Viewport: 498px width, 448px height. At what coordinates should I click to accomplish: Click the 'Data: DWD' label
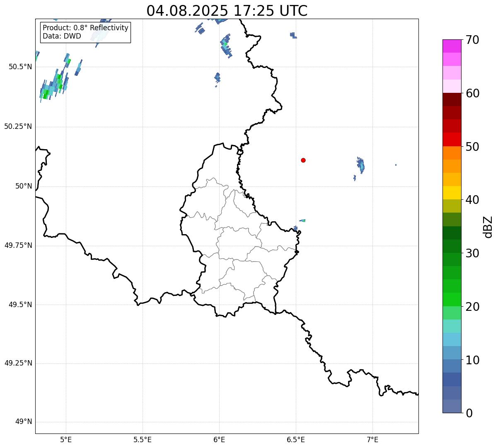[62, 36]
